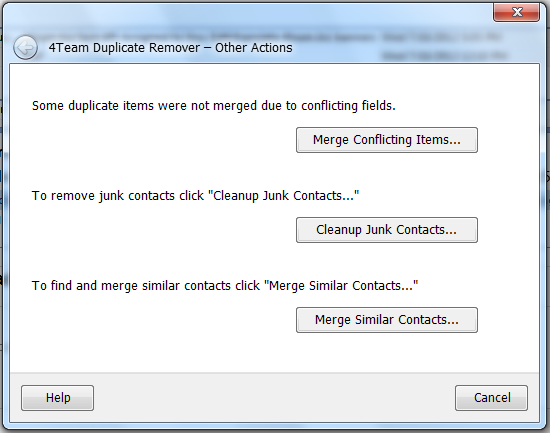Click the 'Some duplicate items were not merged' text
This screenshot has width=550, height=433.
(x=214, y=106)
